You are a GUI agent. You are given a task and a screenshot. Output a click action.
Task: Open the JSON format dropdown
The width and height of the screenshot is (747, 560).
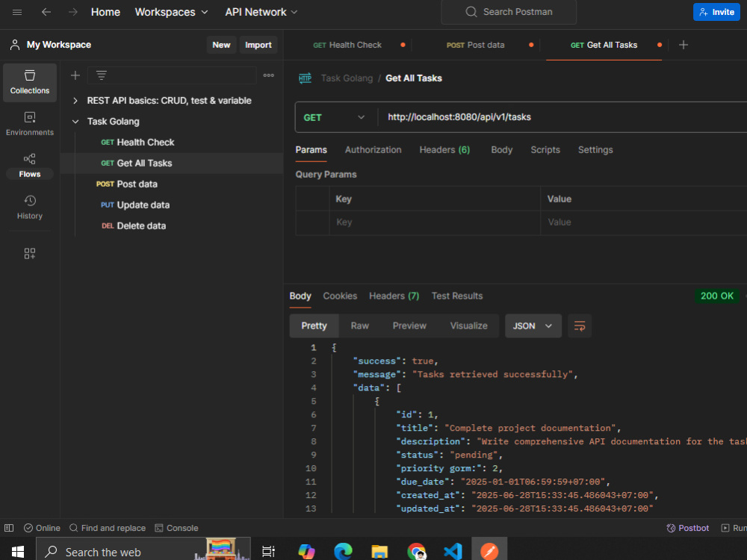click(533, 326)
